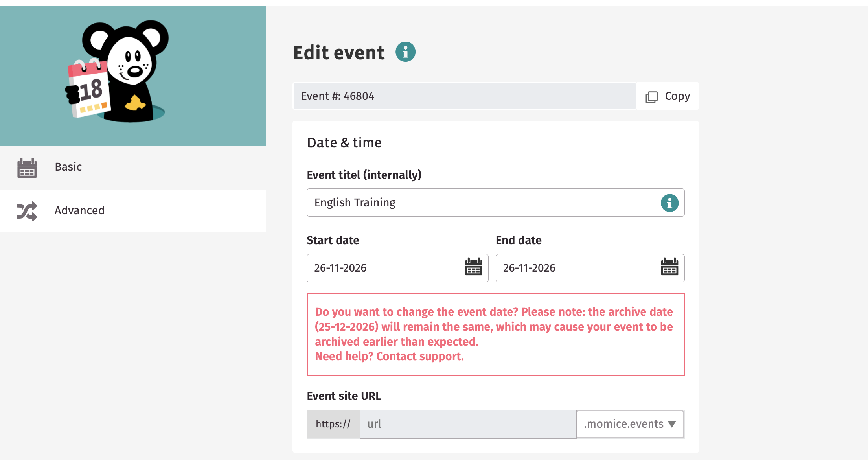This screenshot has width=868, height=460.
Task: Click the calendar icon next to Basic
Action: pos(26,167)
